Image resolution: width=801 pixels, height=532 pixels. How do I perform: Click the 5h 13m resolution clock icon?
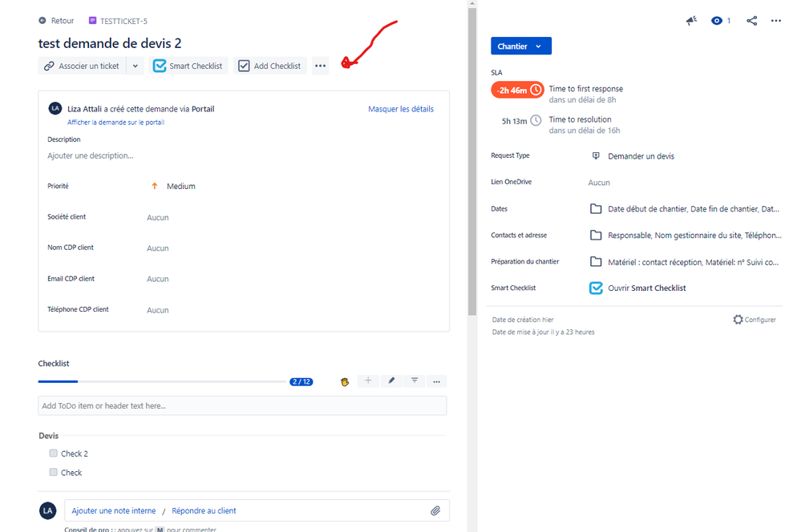coord(536,120)
